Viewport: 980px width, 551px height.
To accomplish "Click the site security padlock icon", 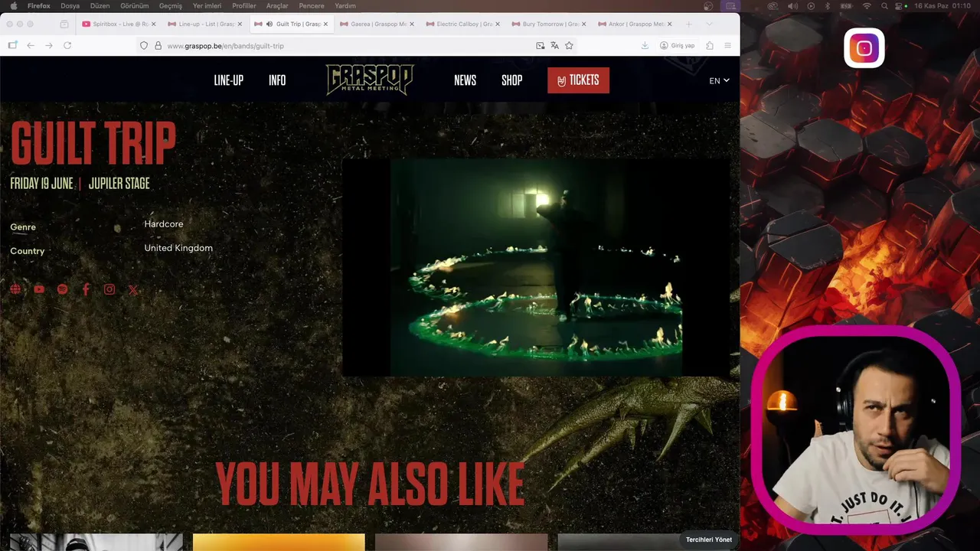I will [158, 45].
